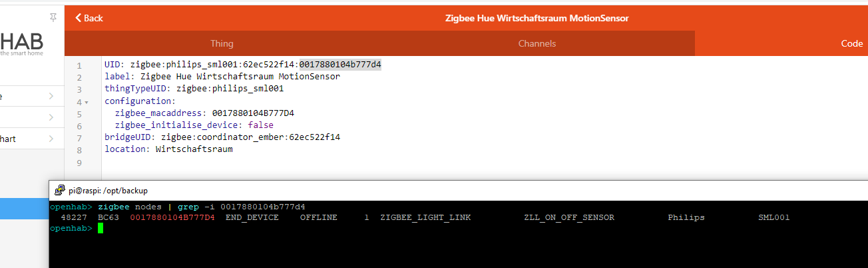Image resolution: width=868 pixels, height=268 pixels.
Task: Click SML001 model in terminal output
Action: (x=774, y=217)
